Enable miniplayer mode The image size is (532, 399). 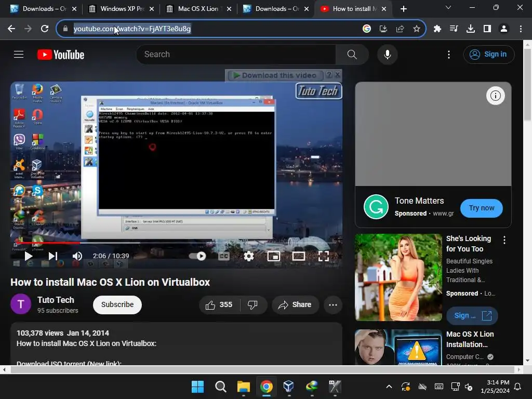tap(273, 256)
